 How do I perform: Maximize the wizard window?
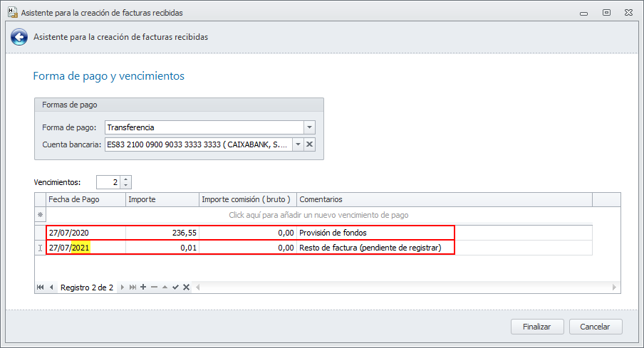[606, 13]
